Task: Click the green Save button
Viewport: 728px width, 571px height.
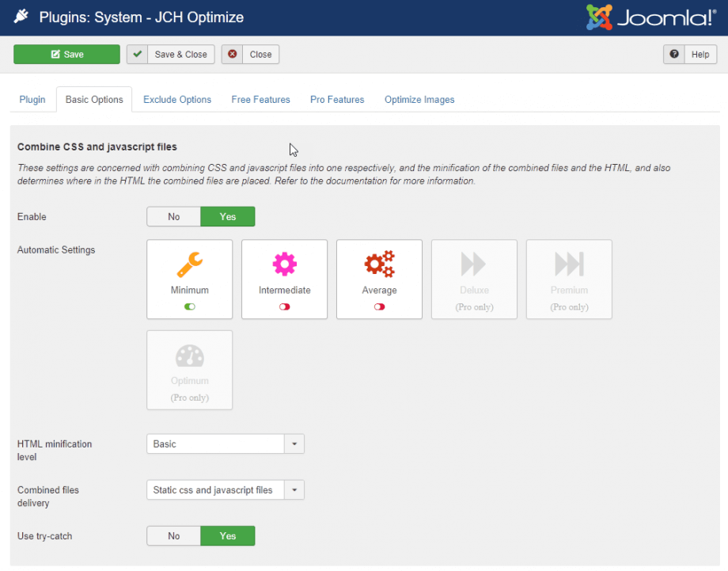Action: 66,54
